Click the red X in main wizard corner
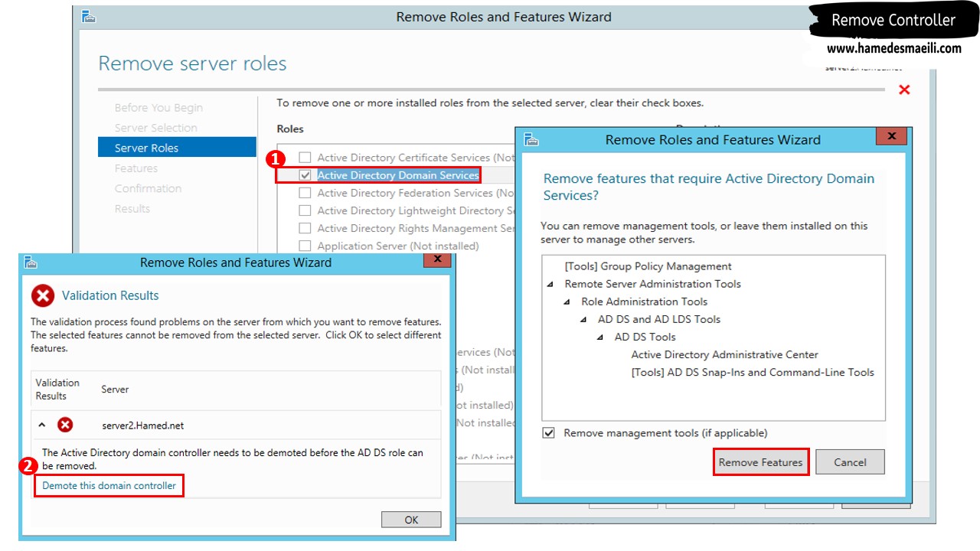The width and height of the screenshot is (980, 551). click(x=904, y=90)
